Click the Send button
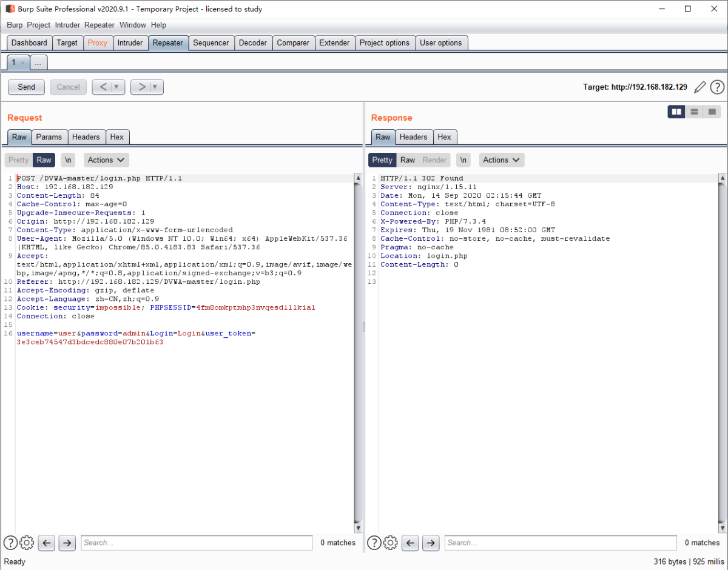The image size is (728, 570). (26, 87)
